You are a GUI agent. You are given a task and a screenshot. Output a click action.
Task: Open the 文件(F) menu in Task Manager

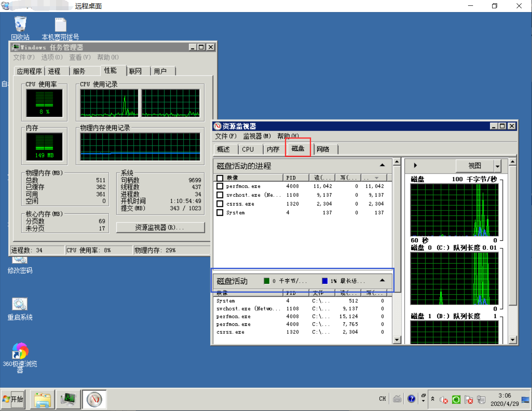click(24, 57)
